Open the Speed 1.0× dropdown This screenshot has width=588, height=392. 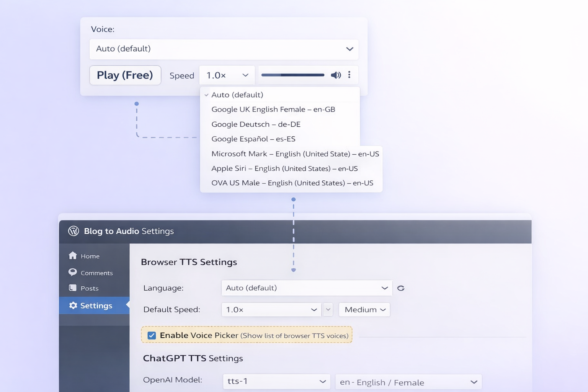pos(227,75)
